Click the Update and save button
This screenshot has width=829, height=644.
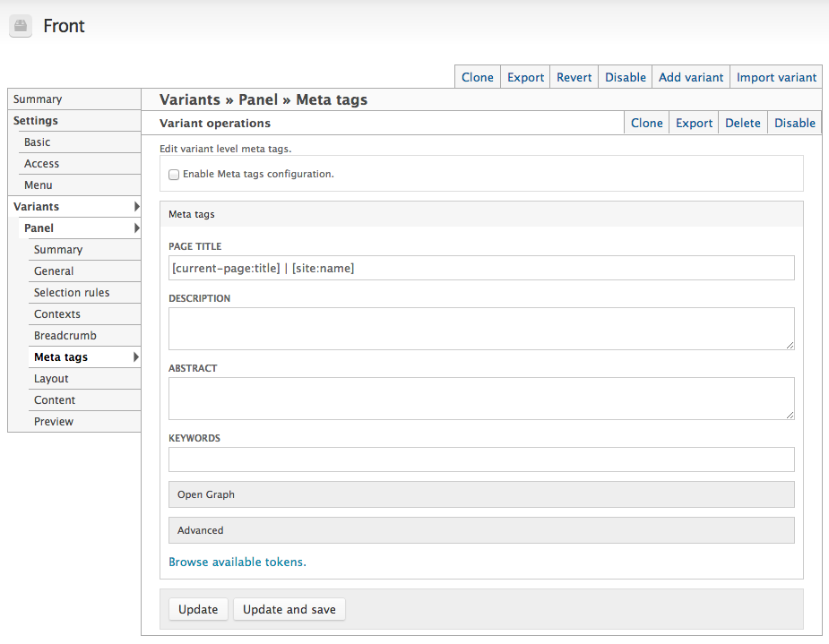pos(289,609)
